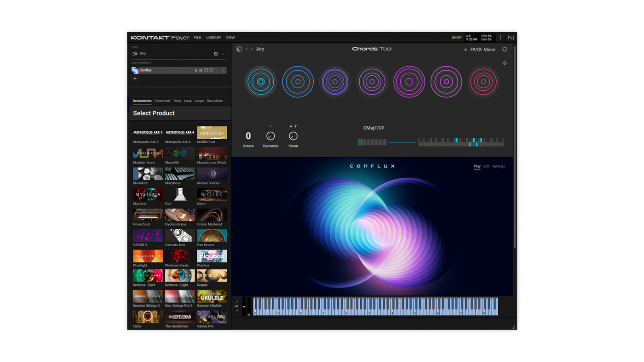
Task: Lower keyboard transpose with down arrow
Action: click(237, 311)
